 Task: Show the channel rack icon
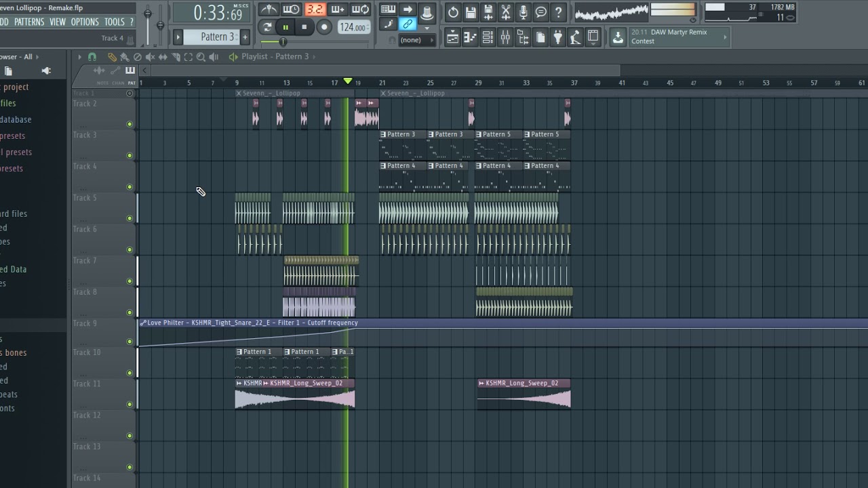(x=488, y=38)
